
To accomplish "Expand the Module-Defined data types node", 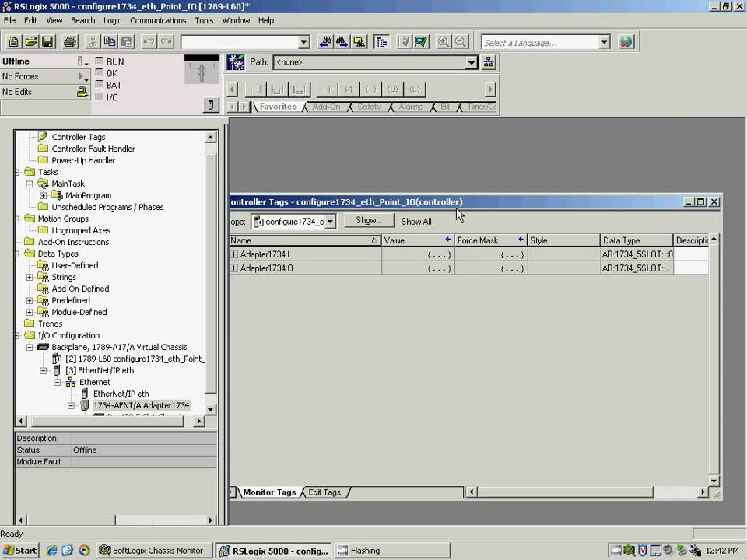I will 30,313.
